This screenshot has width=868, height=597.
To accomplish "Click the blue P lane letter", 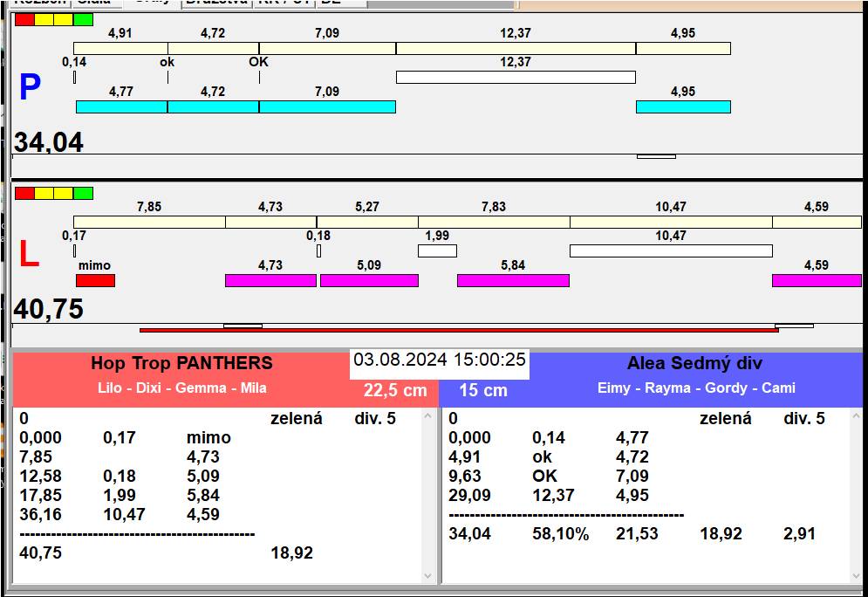I will tap(30, 87).
